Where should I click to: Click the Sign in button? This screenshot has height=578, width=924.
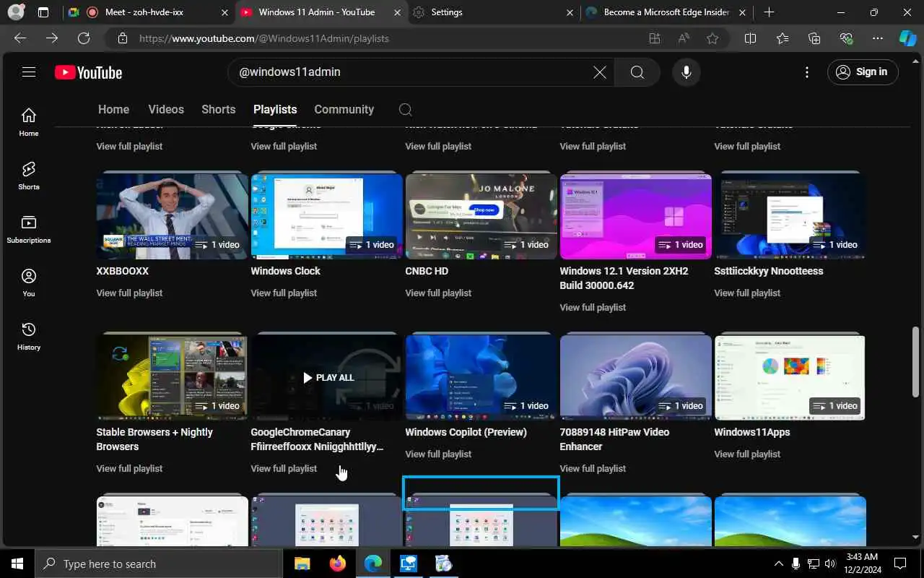863,72
